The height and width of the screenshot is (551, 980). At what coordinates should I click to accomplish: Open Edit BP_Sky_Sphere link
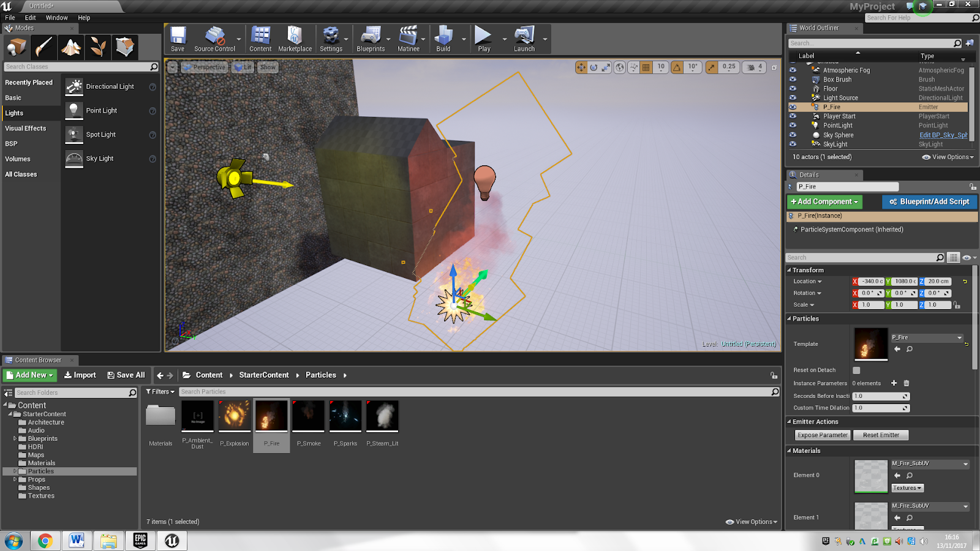943,135
